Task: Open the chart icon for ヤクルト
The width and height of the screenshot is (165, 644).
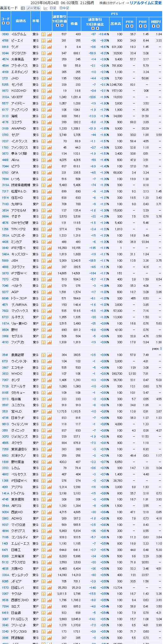Action: [49, 594]
